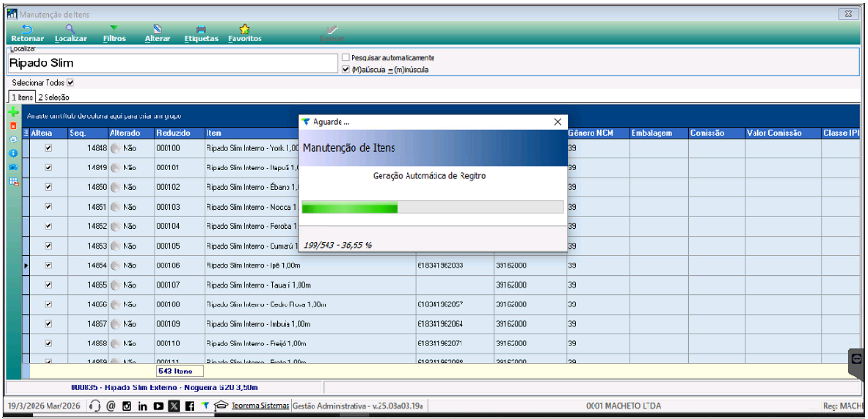Enable Pesquisar automaticamente checkbox
The image size is (868, 419).
(x=346, y=57)
